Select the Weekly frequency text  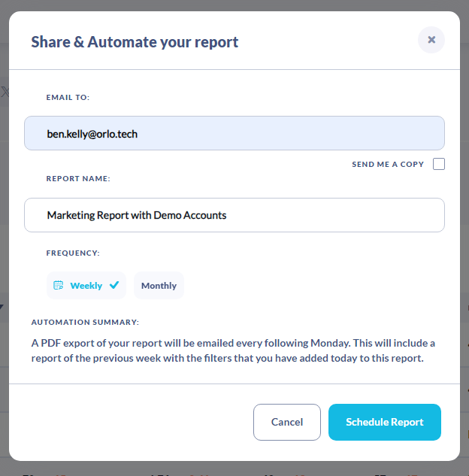tap(86, 286)
